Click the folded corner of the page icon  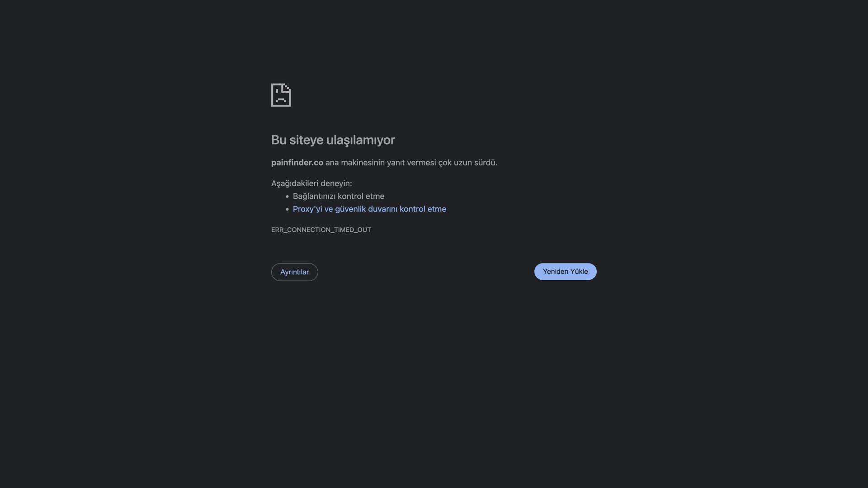pos(287,87)
